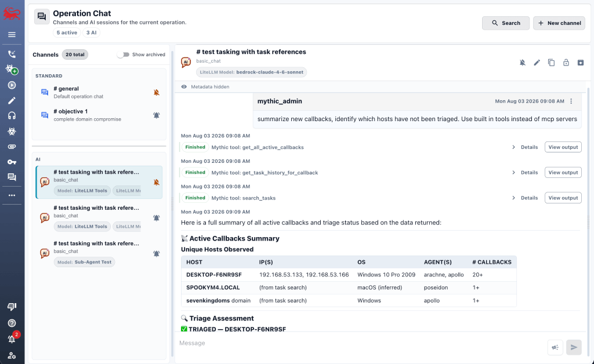This screenshot has width=594, height=364.
Task: Open the chat bubbles icon in sidebar
Action: 12,177
